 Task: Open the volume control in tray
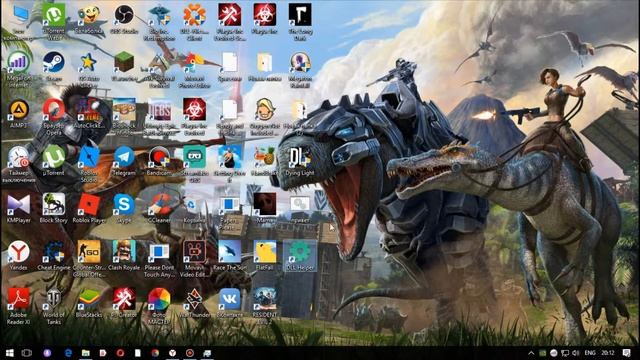pyautogui.click(x=576, y=353)
